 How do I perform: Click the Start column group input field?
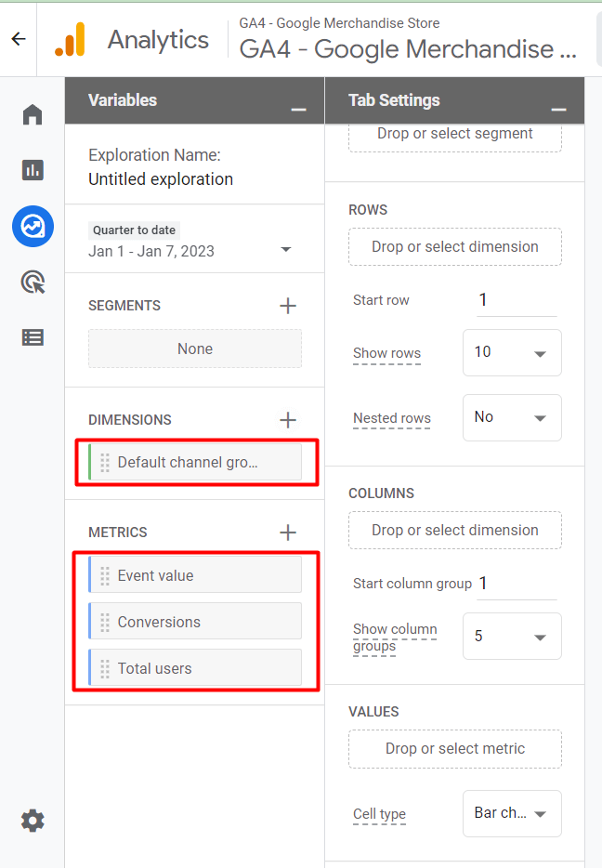pos(517,584)
